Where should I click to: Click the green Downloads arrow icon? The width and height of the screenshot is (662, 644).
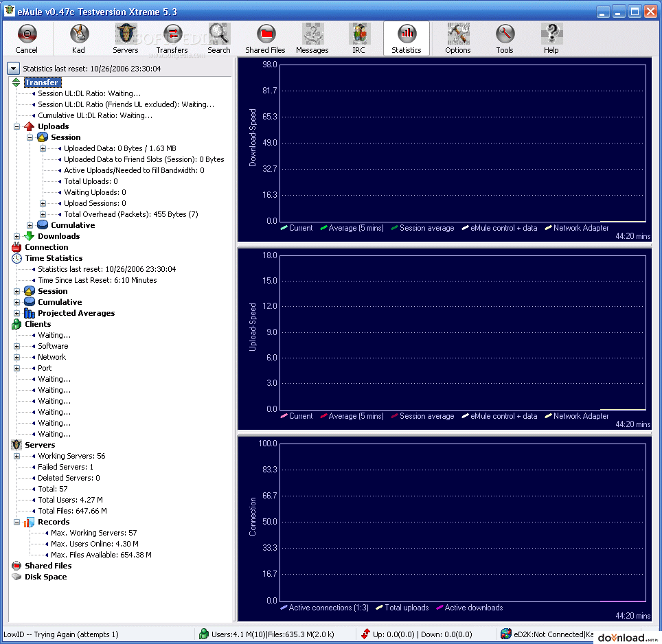29,236
